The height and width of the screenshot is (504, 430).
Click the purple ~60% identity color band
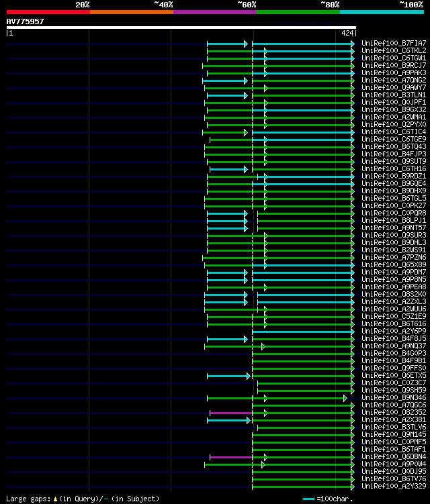(x=215, y=12)
